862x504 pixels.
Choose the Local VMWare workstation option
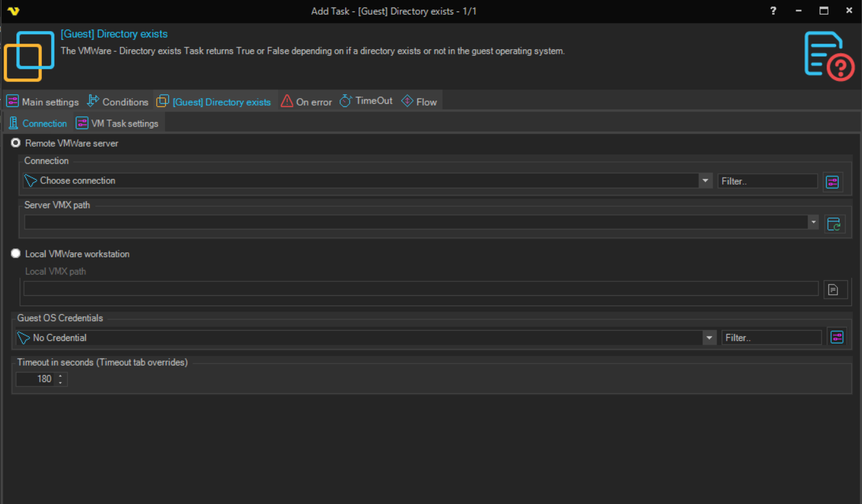16,254
